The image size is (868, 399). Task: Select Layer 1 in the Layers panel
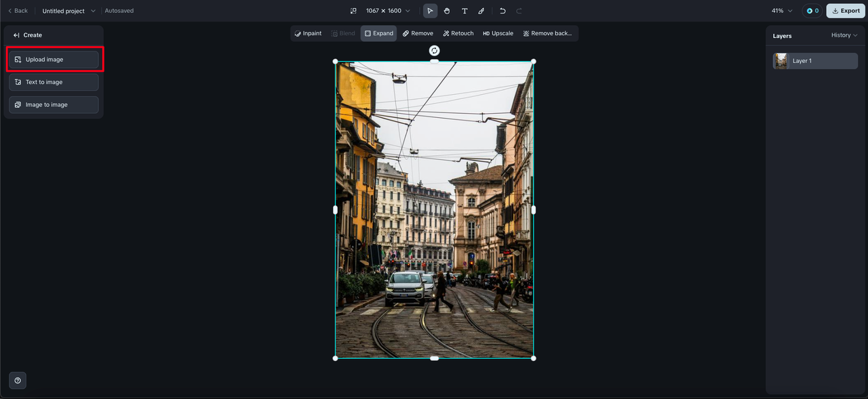815,61
